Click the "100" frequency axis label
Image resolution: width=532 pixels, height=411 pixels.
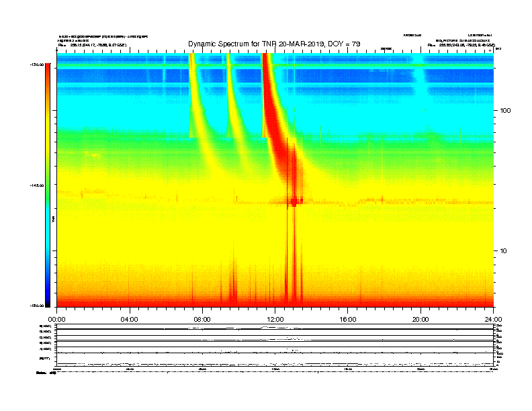(x=505, y=111)
